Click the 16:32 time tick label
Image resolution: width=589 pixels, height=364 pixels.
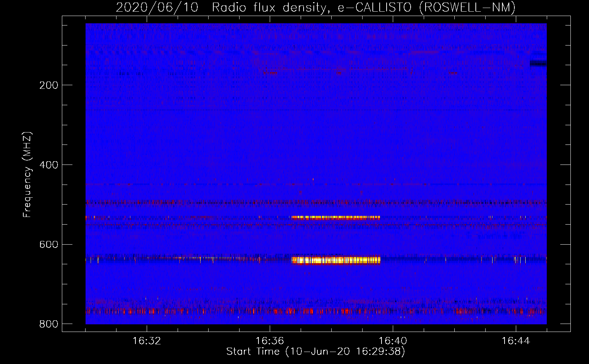pos(147,341)
